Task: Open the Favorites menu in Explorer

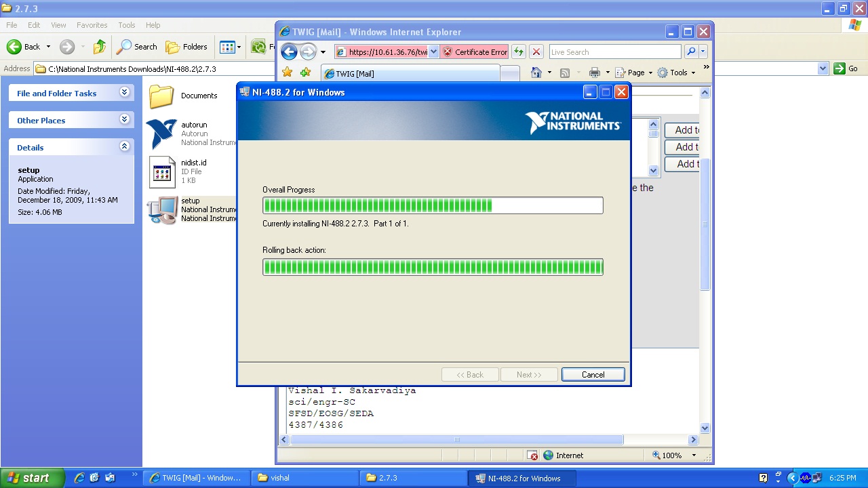Action: (92, 25)
